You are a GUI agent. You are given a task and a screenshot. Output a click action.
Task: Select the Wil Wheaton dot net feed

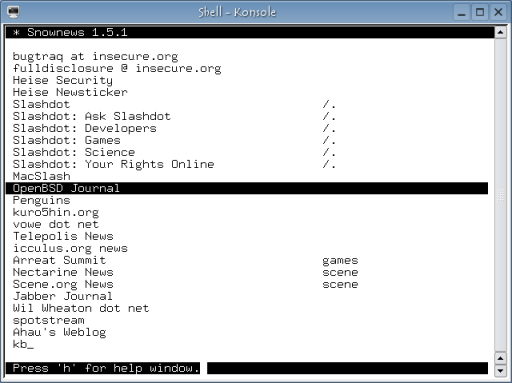[x=81, y=308]
